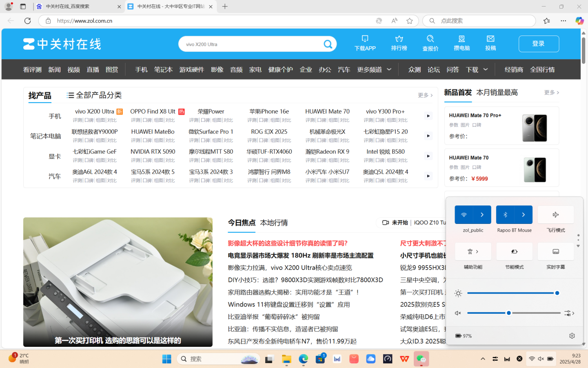Open 查报价 via its icon

coord(430,43)
